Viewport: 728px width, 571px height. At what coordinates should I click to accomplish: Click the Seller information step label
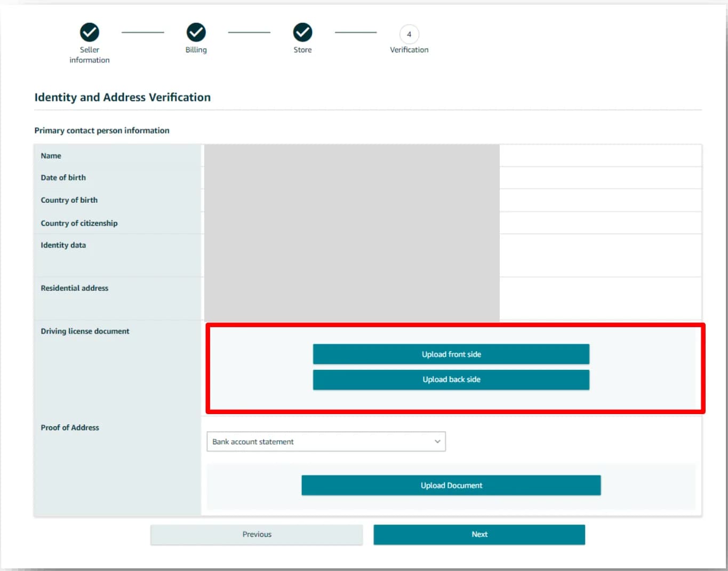(90, 55)
